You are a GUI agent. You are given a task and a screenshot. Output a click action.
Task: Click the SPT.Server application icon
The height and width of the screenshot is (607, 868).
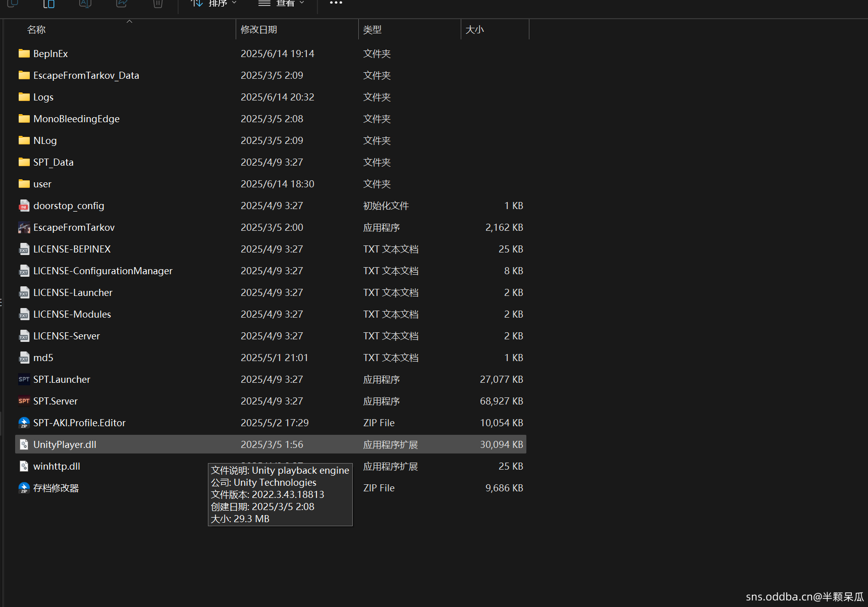click(x=24, y=401)
